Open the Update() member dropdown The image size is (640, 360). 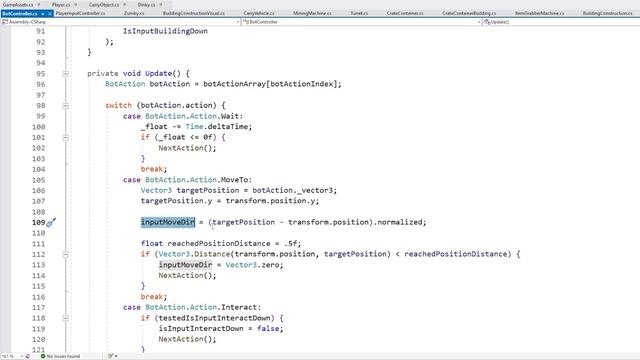point(561,22)
